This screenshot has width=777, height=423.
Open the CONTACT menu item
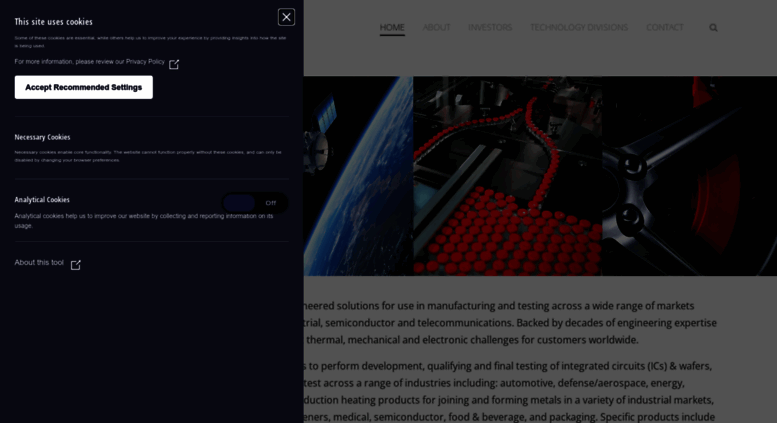tap(665, 27)
